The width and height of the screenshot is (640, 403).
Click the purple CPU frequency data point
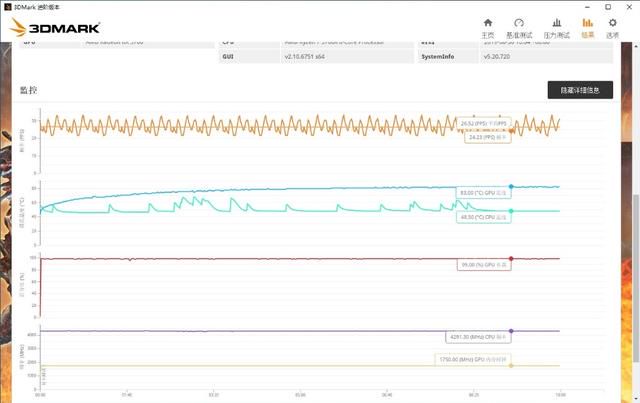tap(511, 331)
